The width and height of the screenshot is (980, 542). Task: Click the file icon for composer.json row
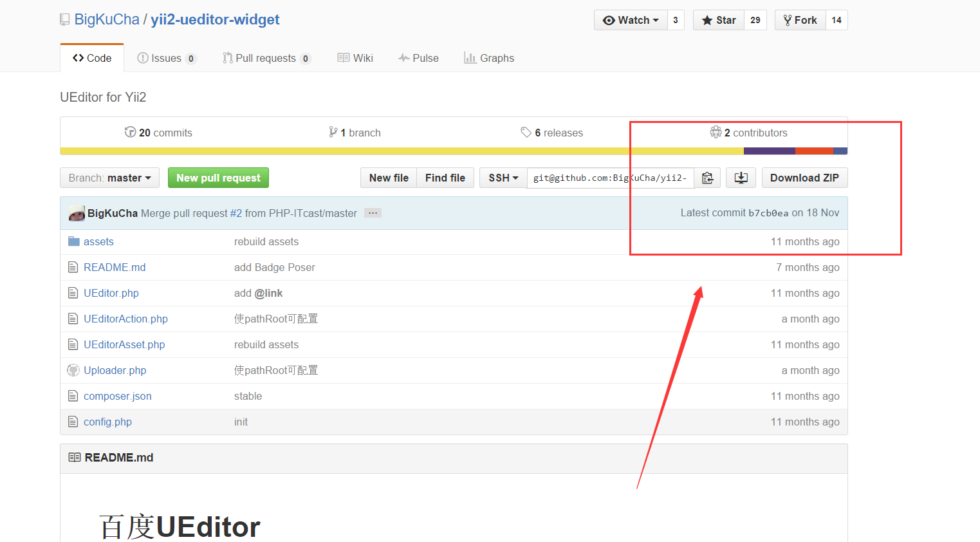pos(73,396)
